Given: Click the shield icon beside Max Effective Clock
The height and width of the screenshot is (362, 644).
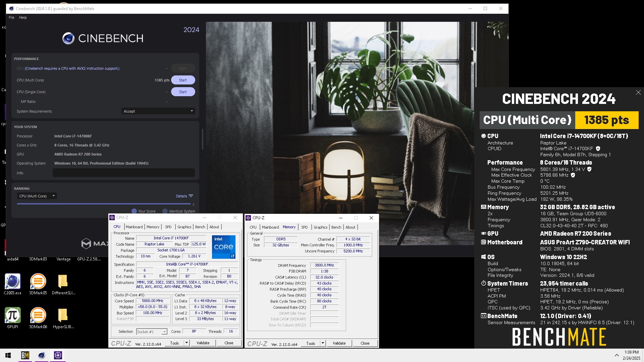Looking at the screenshot, I should pyautogui.click(x=573, y=175).
